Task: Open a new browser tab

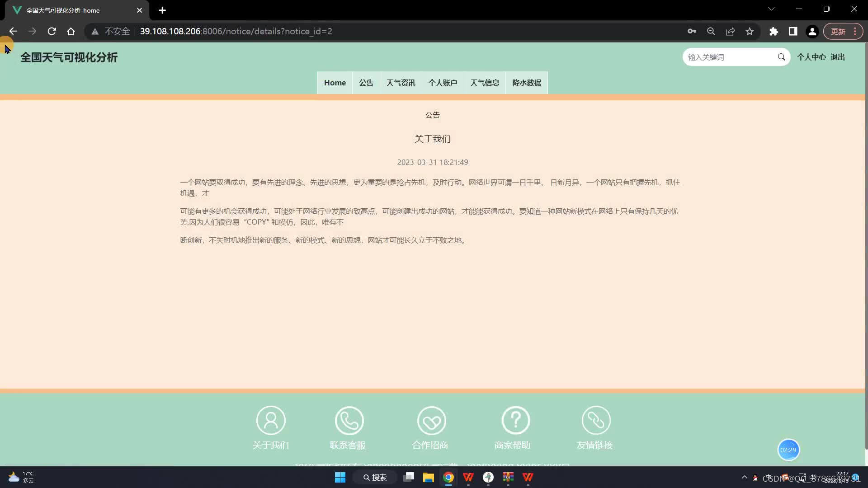Action: pos(162,10)
